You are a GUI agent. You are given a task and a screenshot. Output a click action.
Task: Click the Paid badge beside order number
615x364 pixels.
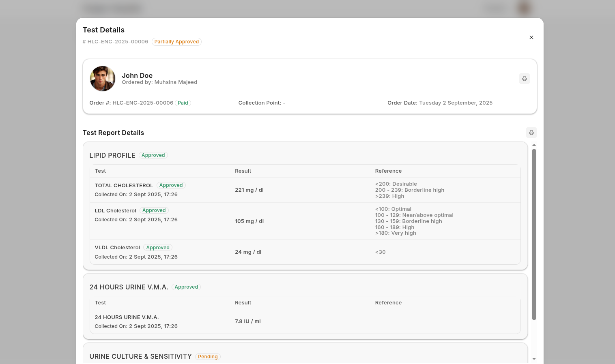pos(183,103)
